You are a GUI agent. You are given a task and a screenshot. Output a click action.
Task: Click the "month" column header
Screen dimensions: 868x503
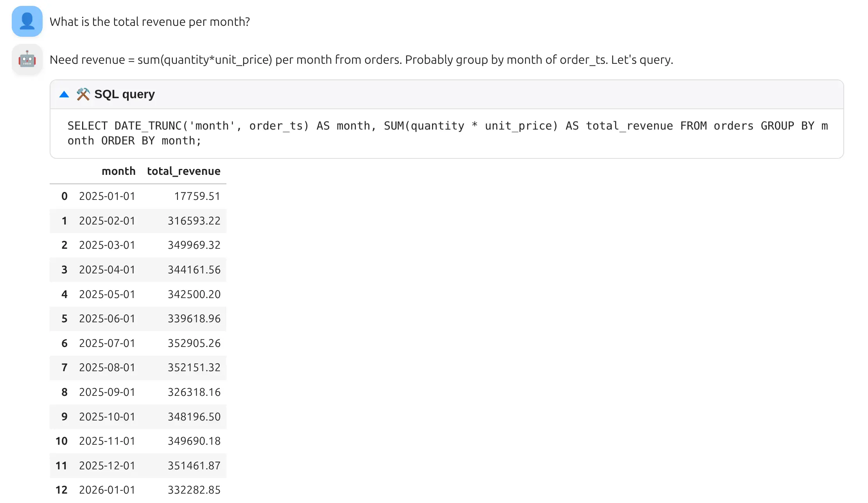(x=118, y=171)
